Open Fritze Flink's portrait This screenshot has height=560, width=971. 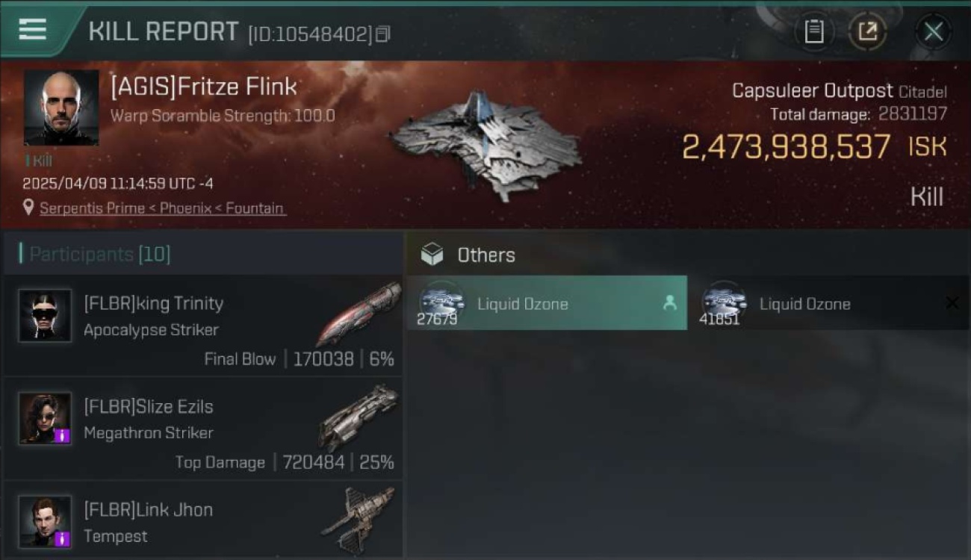point(61,108)
